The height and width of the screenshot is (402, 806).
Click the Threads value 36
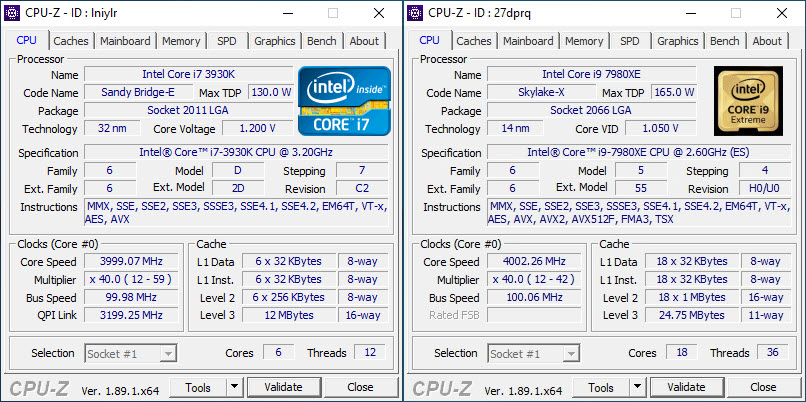[772, 353]
